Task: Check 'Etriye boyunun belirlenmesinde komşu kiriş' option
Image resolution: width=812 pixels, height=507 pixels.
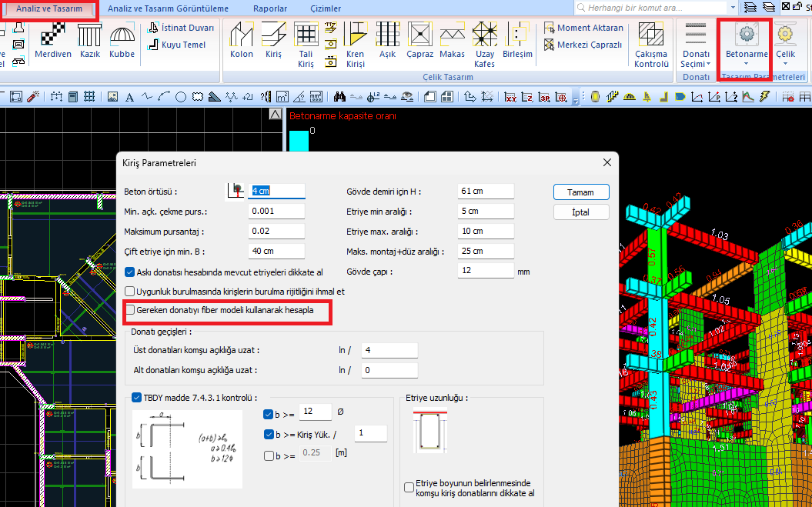Action: [x=409, y=487]
